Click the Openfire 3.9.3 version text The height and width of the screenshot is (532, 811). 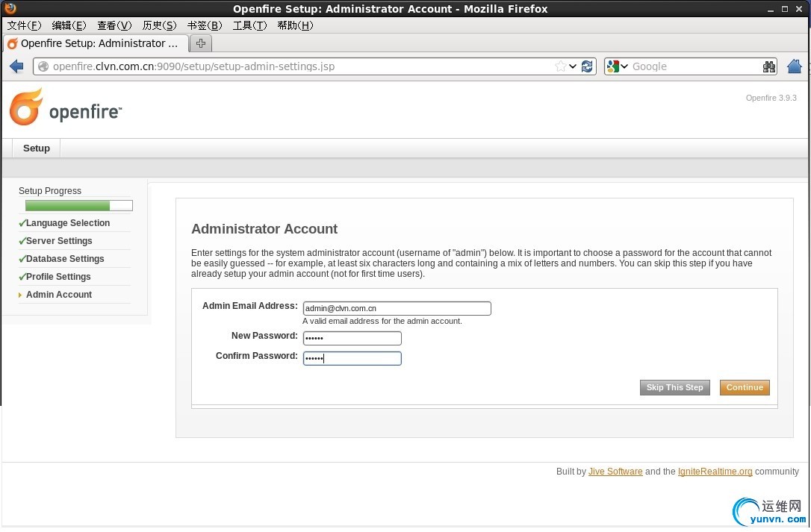(x=771, y=98)
